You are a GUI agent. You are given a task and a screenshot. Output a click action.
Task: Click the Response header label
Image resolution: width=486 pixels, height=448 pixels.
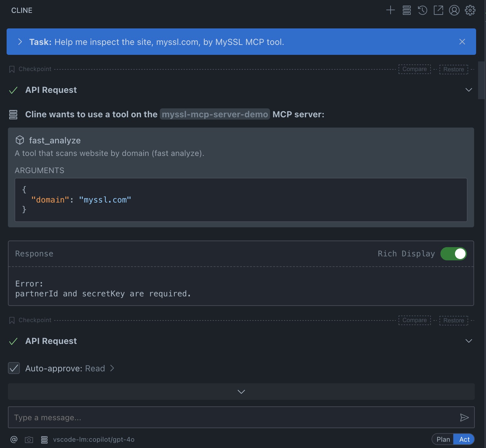click(x=34, y=254)
